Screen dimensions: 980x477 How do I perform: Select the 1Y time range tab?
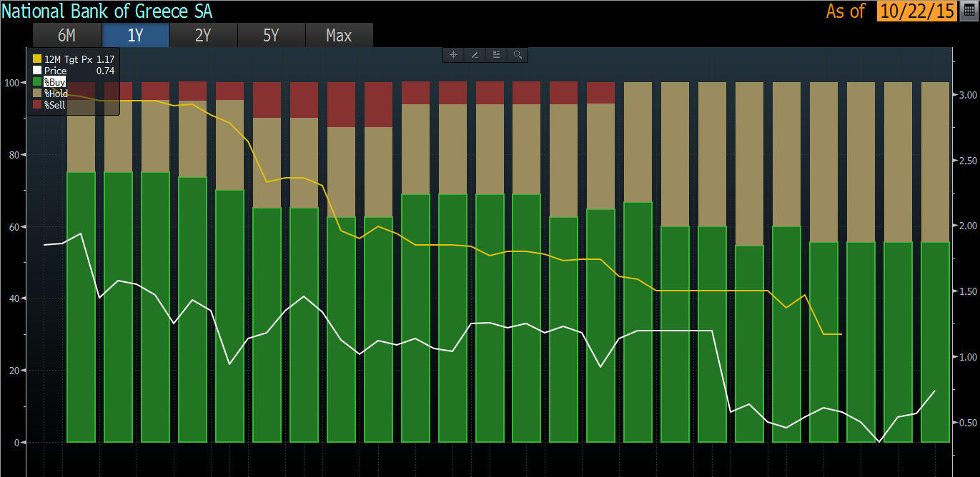click(x=135, y=35)
